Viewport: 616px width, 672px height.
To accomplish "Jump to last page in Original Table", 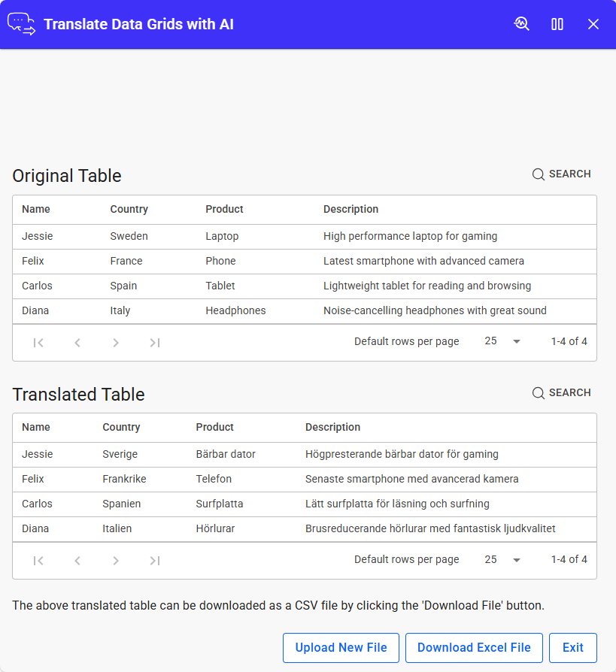I will point(155,343).
